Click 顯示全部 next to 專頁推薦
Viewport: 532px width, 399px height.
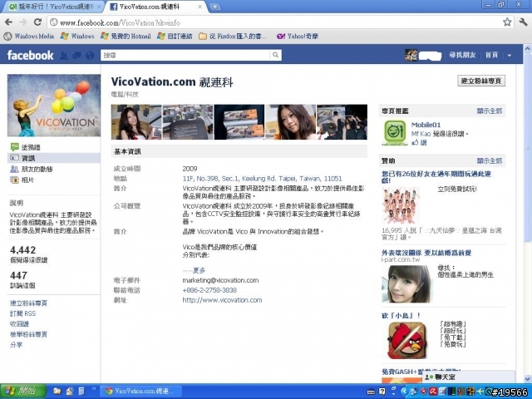490,111
